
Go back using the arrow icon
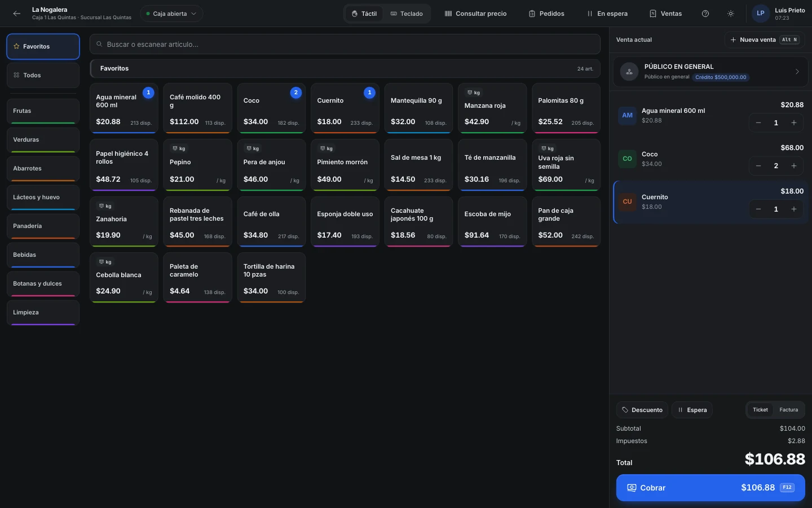coord(17,14)
